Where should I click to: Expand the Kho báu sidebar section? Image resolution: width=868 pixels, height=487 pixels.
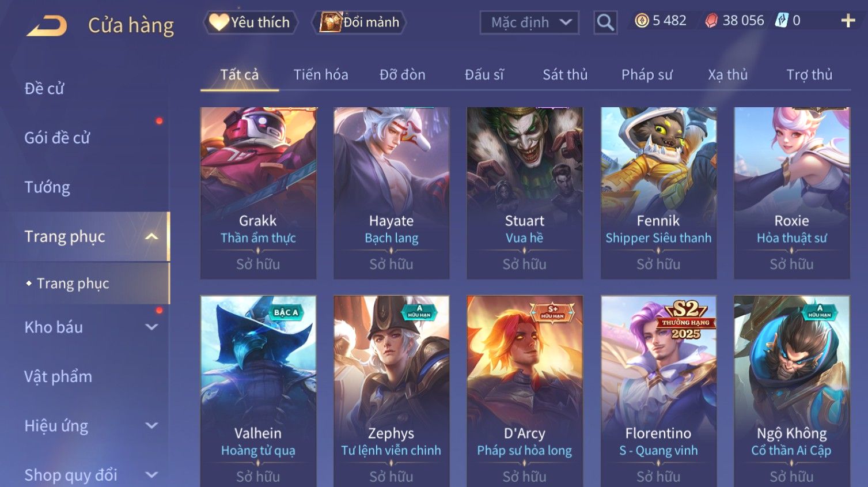pos(151,327)
